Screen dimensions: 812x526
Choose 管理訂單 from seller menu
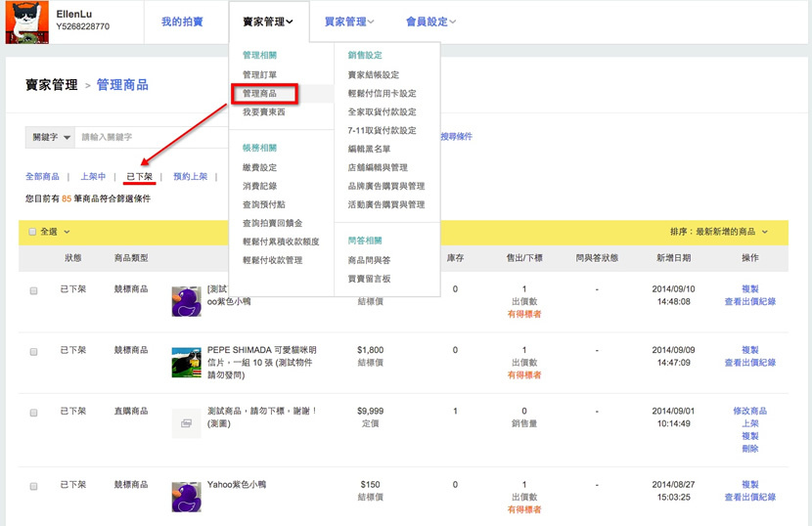click(259, 74)
